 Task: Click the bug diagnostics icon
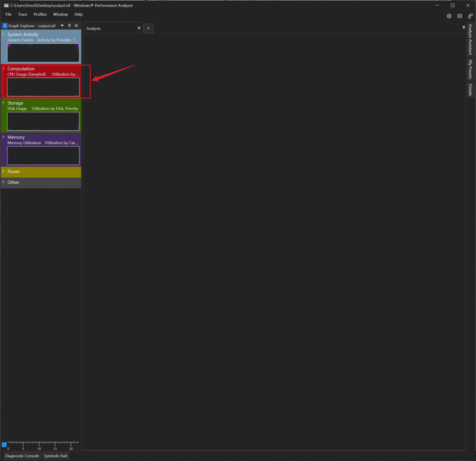coord(460,16)
